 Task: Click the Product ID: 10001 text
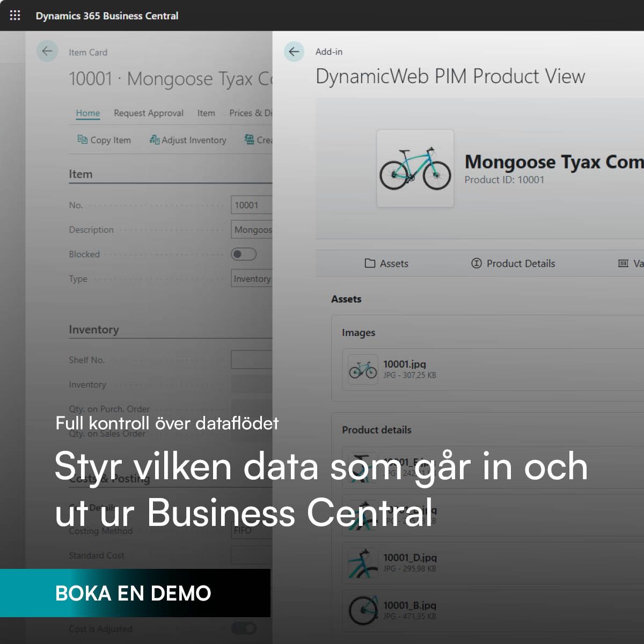pyautogui.click(x=504, y=180)
